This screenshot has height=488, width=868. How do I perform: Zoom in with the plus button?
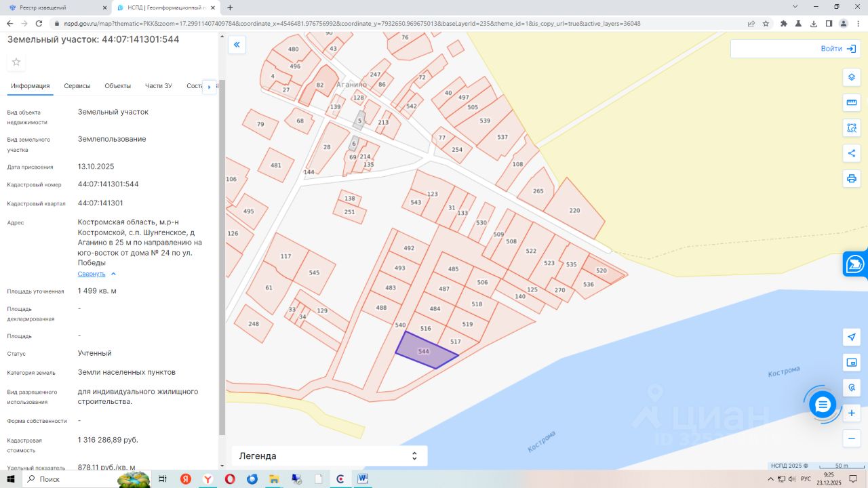(x=852, y=413)
